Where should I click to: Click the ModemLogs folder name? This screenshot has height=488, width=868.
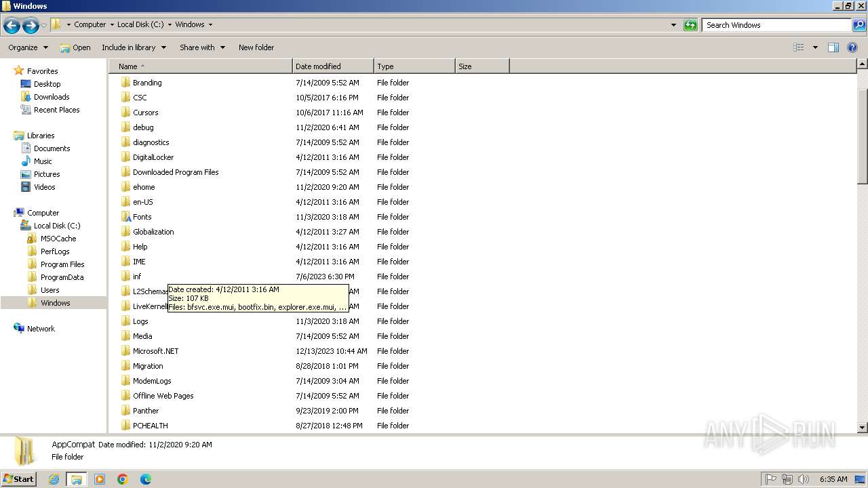(152, 381)
